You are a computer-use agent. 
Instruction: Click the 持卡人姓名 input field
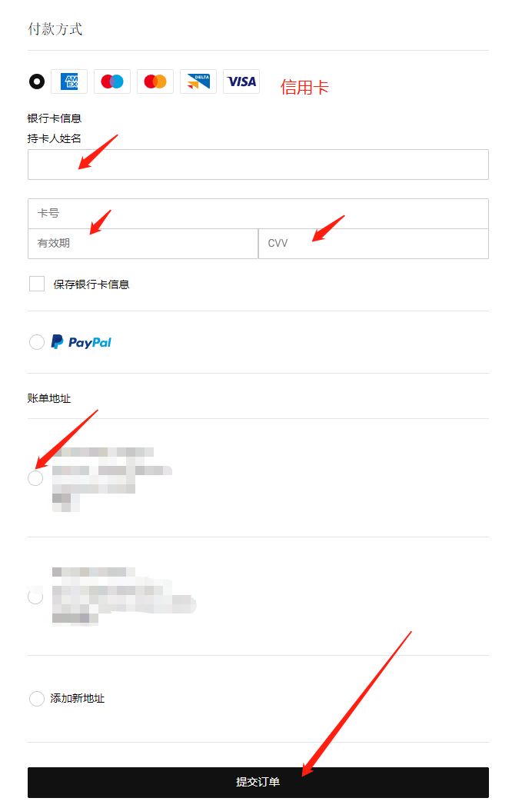click(x=258, y=165)
